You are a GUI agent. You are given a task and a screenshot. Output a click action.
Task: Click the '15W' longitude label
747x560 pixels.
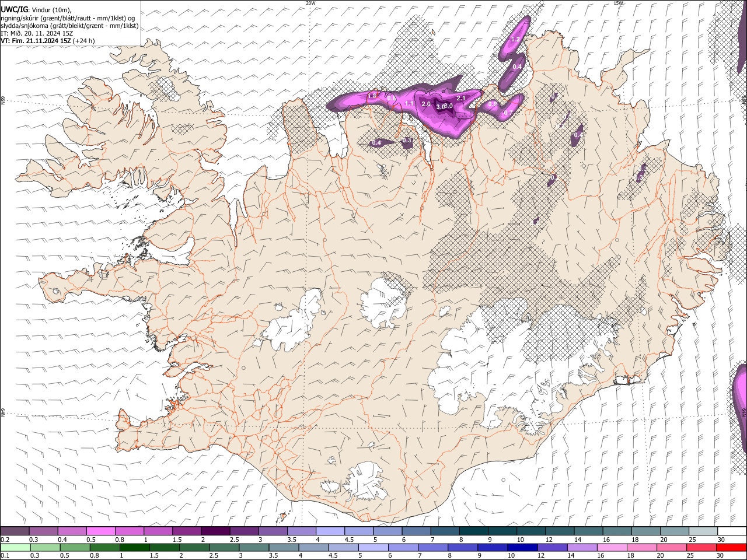point(618,3)
